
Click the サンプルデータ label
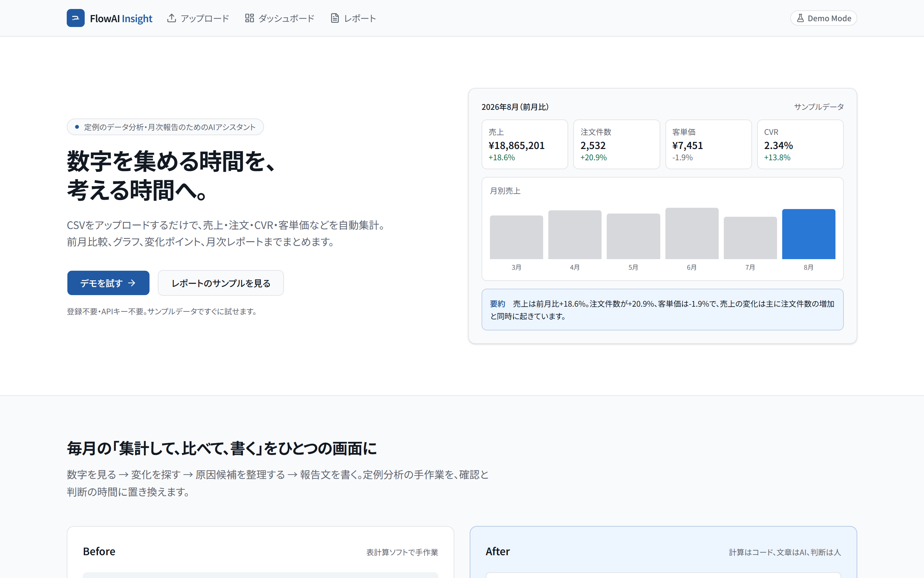click(819, 107)
